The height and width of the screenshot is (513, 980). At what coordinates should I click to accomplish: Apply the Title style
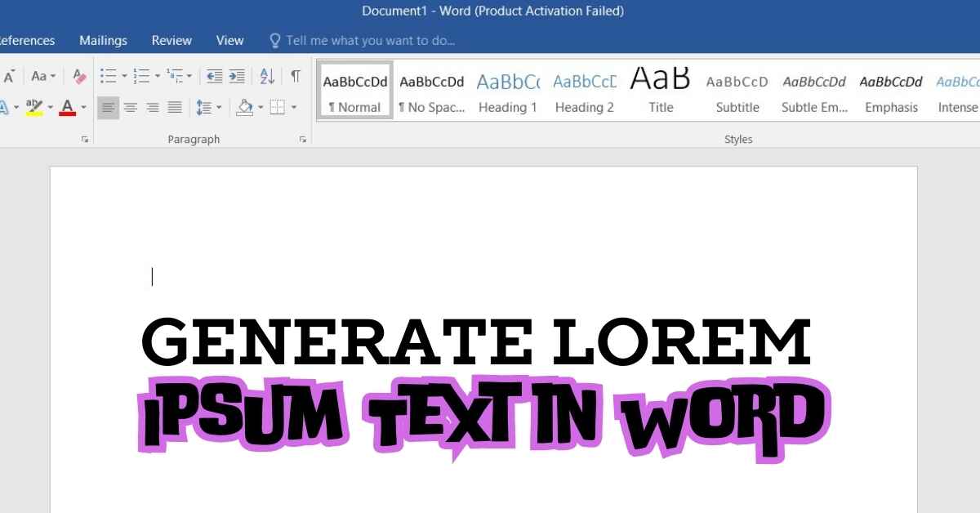(x=661, y=91)
